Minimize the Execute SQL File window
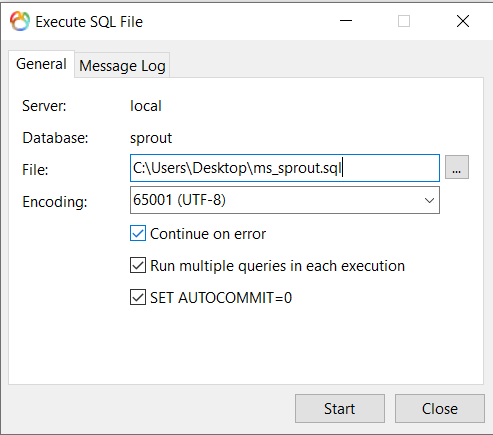This screenshot has height=435, width=493. coord(346,21)
